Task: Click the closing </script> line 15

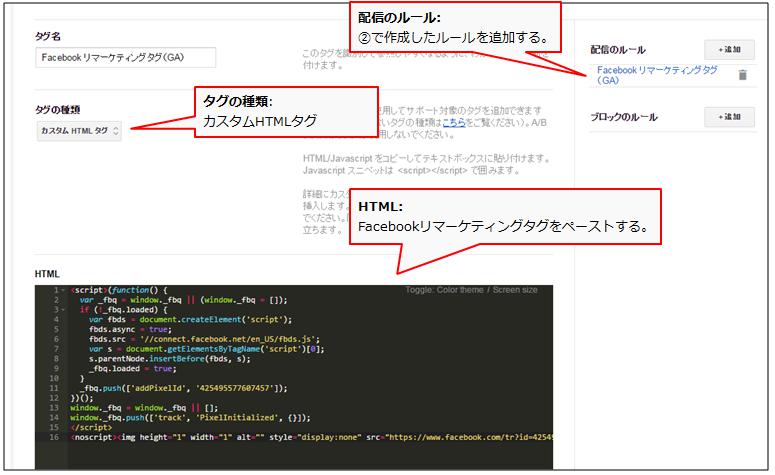Action: (91, 428)
